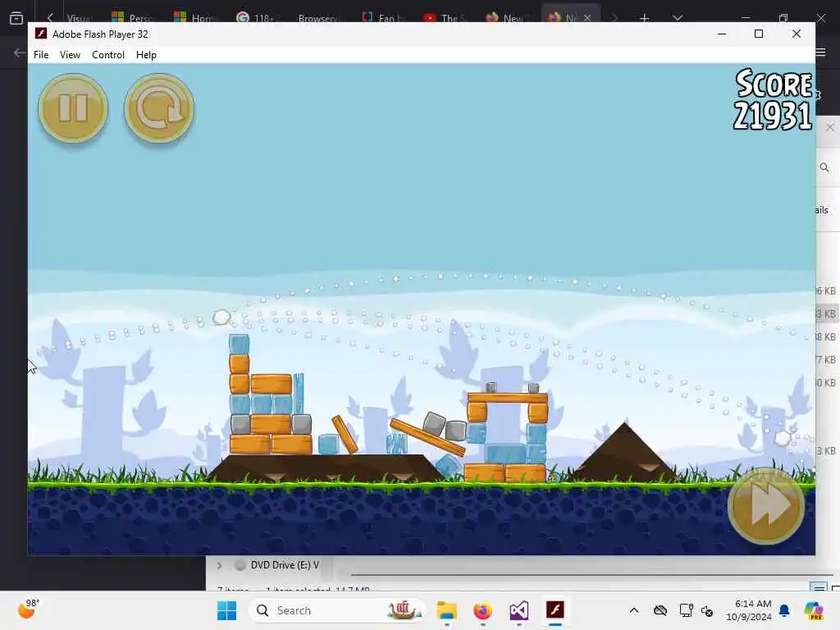This screenshot has height=630, width=840.
Task: Open the notification bell in the tray
Action: (x=784, y=610)
